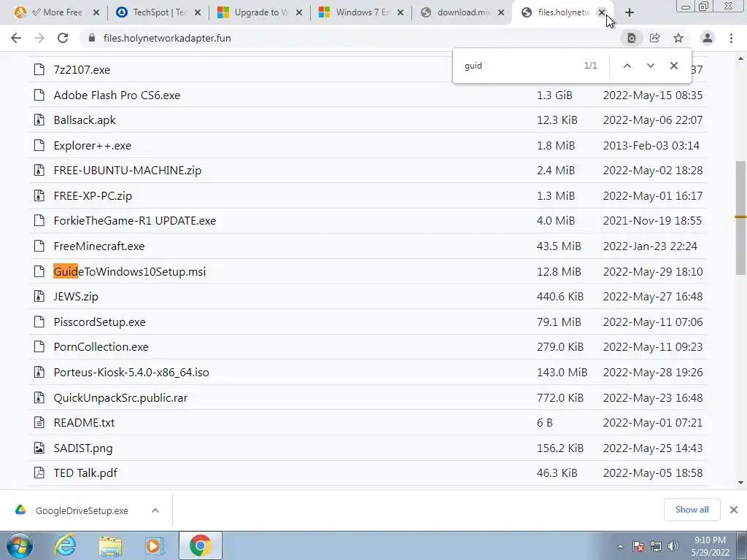Click the scrollbar down arrow
This screenshot has width=747, height=560.
click(740, 483)
